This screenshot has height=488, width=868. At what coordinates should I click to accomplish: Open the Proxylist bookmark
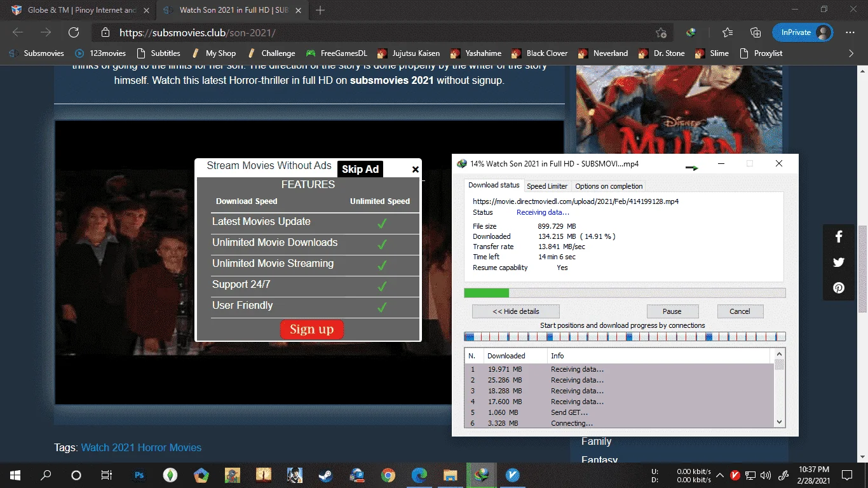click(761, 53)
